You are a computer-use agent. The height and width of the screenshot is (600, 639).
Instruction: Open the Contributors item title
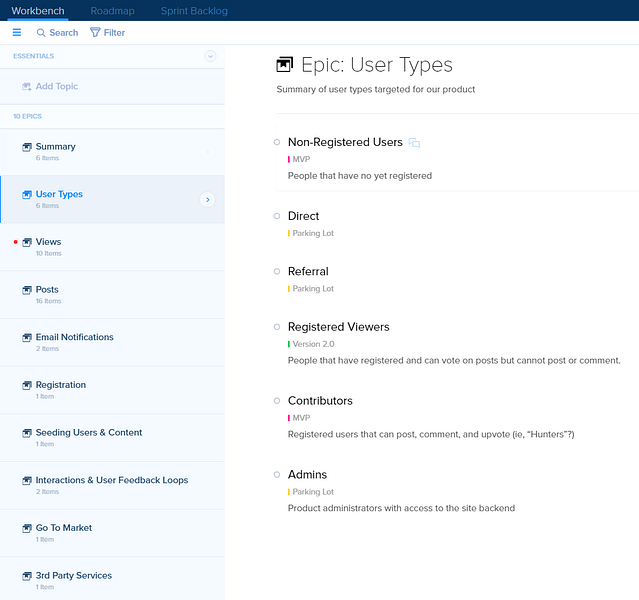click(320, 401)
